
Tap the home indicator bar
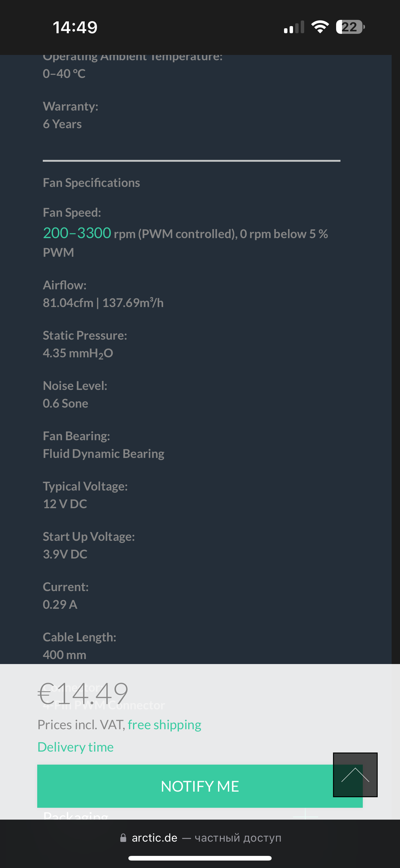[x=200, y=858]
